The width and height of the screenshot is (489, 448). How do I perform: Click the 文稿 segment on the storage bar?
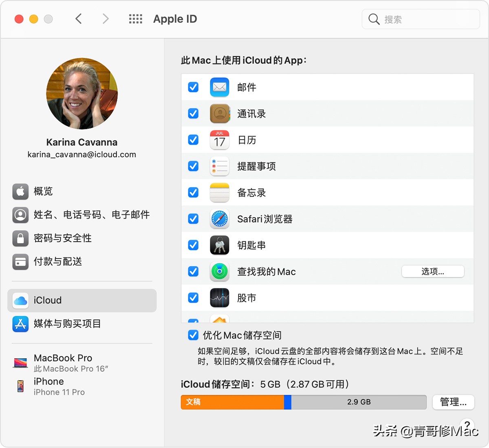(232, 402)
